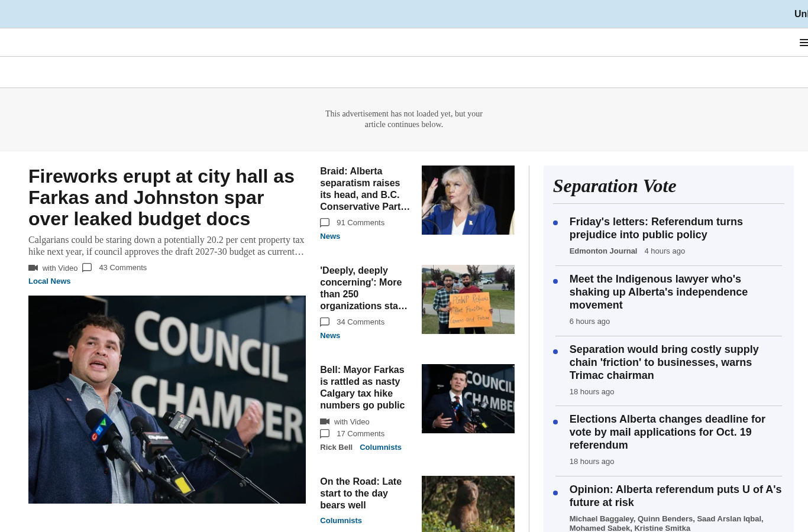
Task: Click the comment icon beside 17 Comments
Action: (x=325, y=434)
